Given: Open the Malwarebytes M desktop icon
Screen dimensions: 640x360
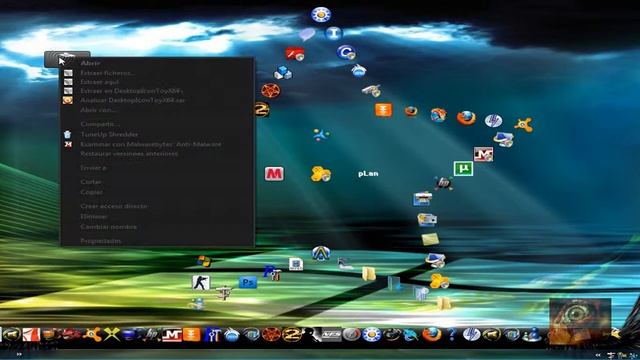Looking at the screenshot, I should tap(483, 154).
